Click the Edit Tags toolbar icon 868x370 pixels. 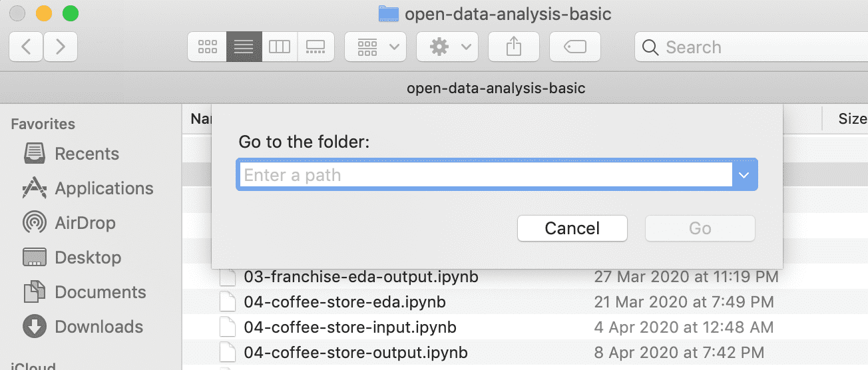(x=575, y=47)
